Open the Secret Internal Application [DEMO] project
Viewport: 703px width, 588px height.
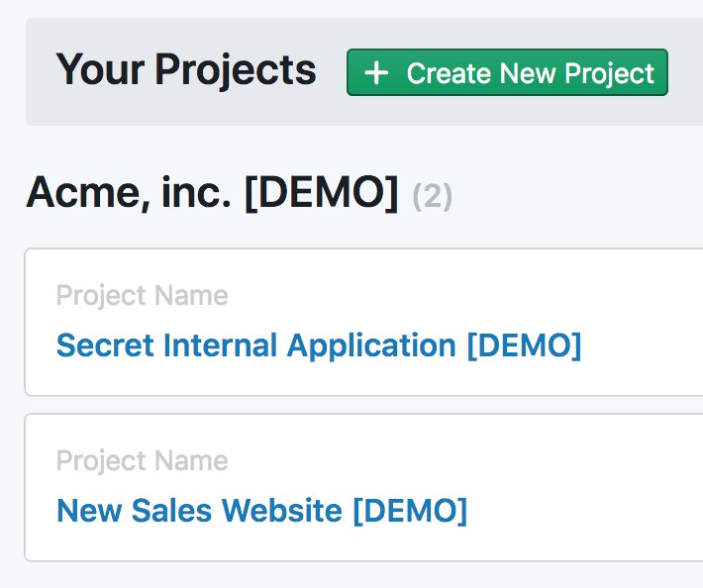click(x=319, y=345)
